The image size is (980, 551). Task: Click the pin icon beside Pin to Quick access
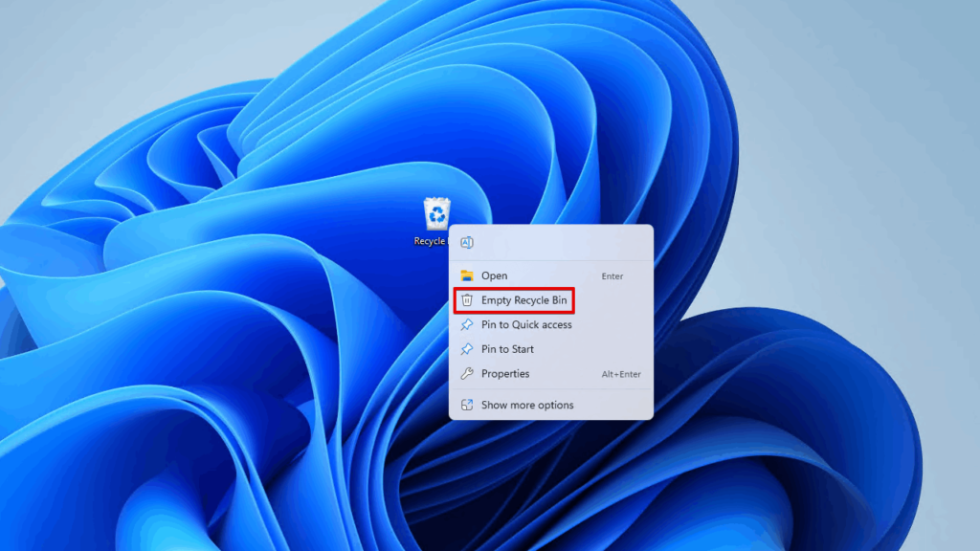[467, 324]
